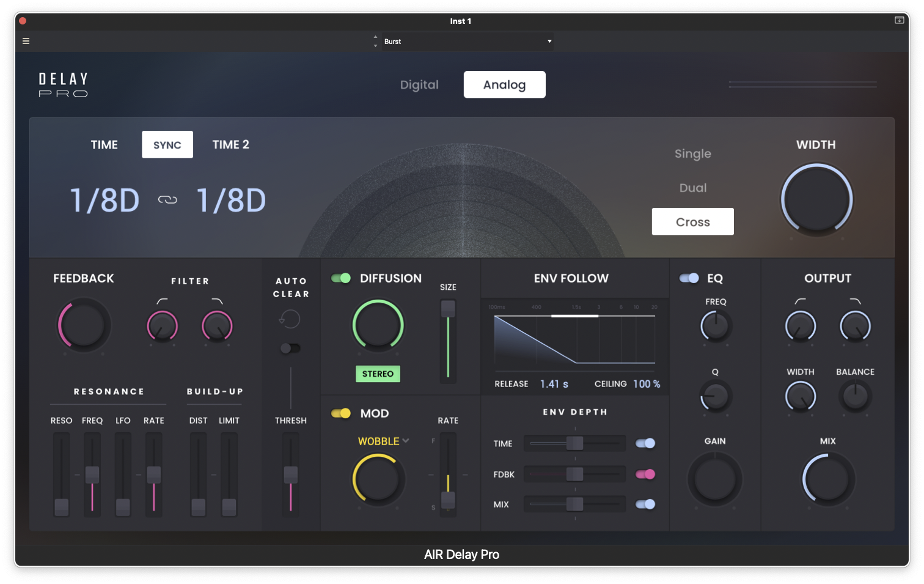Viewport: 924px width, 584px height.
Task: Click the Mod RATE slider
Action: click(x=448, y=475)
